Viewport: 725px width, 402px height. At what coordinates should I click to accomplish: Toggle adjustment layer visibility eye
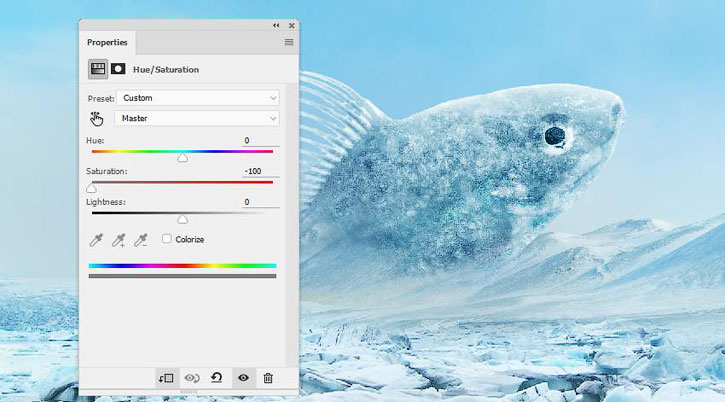pos(242,378)
